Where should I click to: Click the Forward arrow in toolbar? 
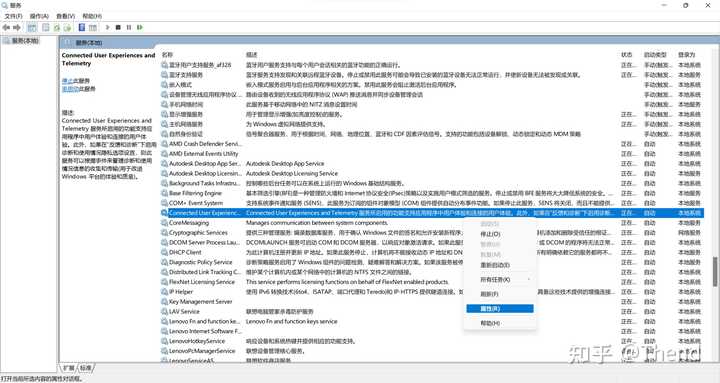click(x=17, y=28)
